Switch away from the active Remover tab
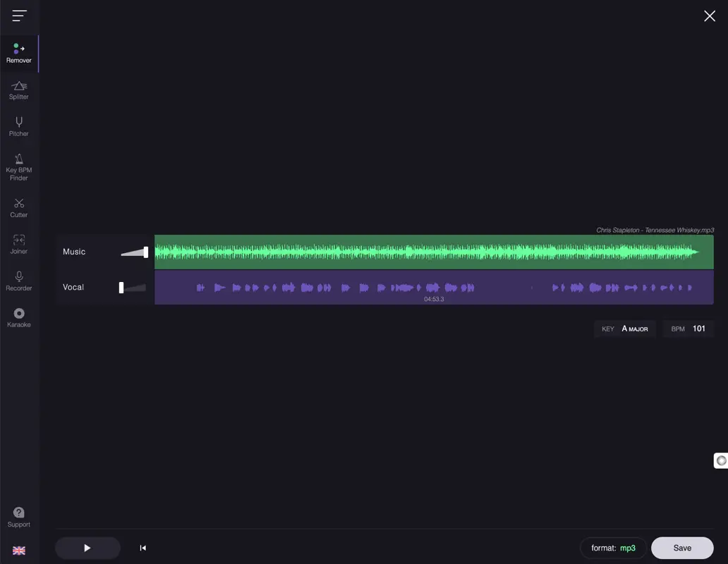Screen dimensions: 728x564 click(18, 90)
